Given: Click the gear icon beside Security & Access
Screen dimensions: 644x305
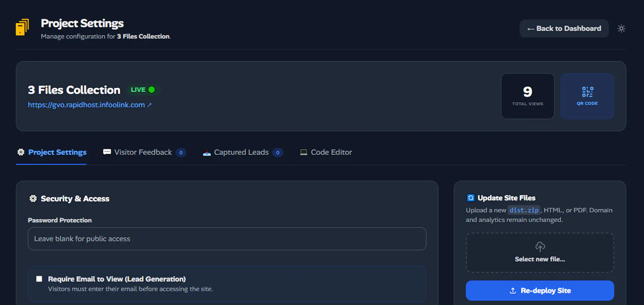Looking at the screenshot, I should pyautogui.click(x=33, y=198).
